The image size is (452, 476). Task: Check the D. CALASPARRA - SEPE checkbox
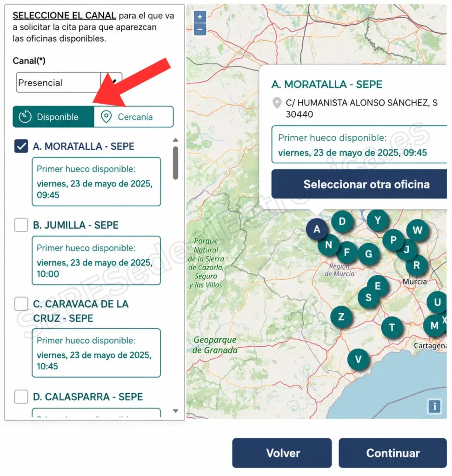21,397
